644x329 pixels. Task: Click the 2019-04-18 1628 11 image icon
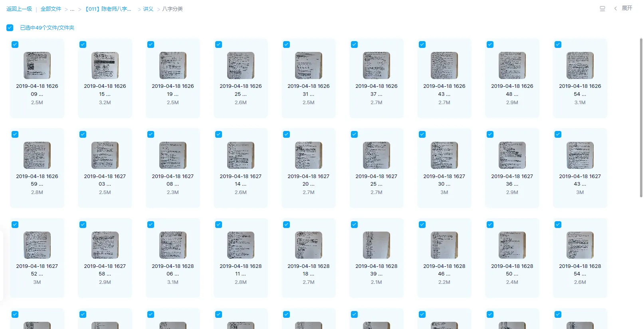pos(241,245)
